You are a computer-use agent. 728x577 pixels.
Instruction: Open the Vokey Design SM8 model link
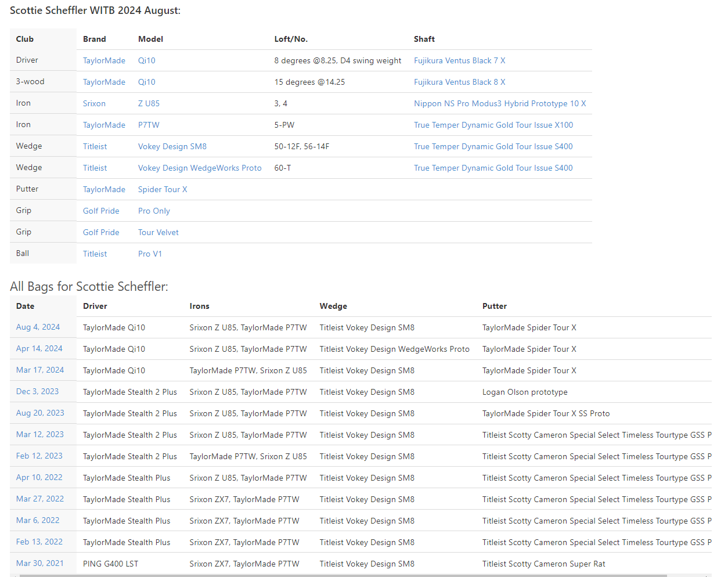coord(172,146)
